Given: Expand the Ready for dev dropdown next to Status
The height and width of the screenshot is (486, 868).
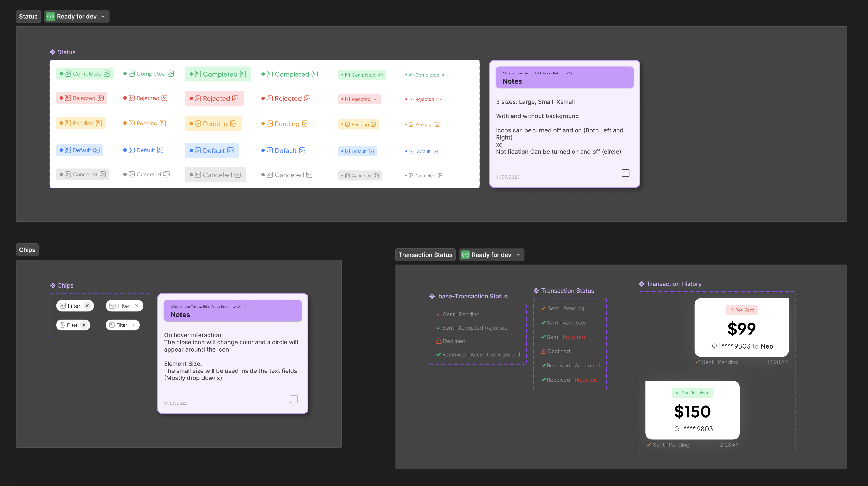Looking at the screenshot, I should pos(103,16).
